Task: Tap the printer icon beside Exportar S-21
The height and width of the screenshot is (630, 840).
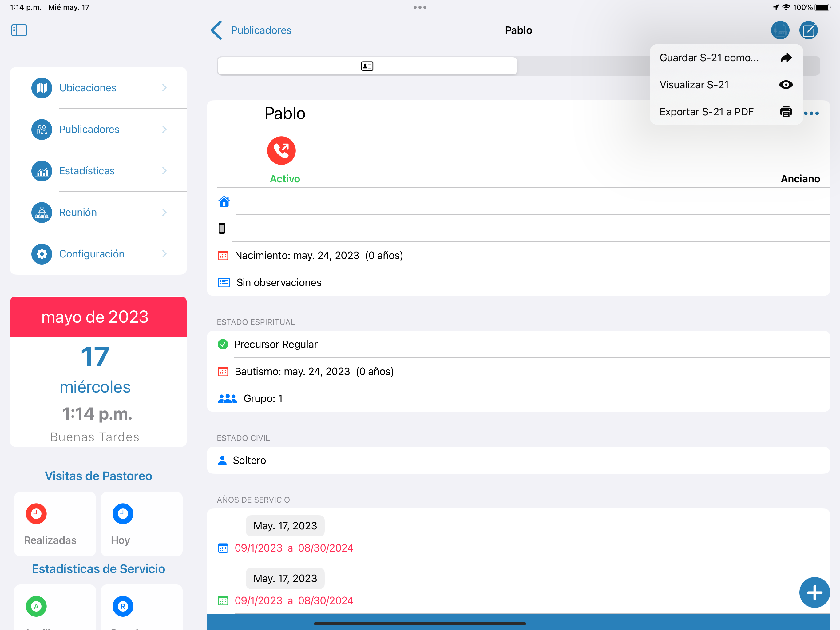Action: tap(786, 112)
